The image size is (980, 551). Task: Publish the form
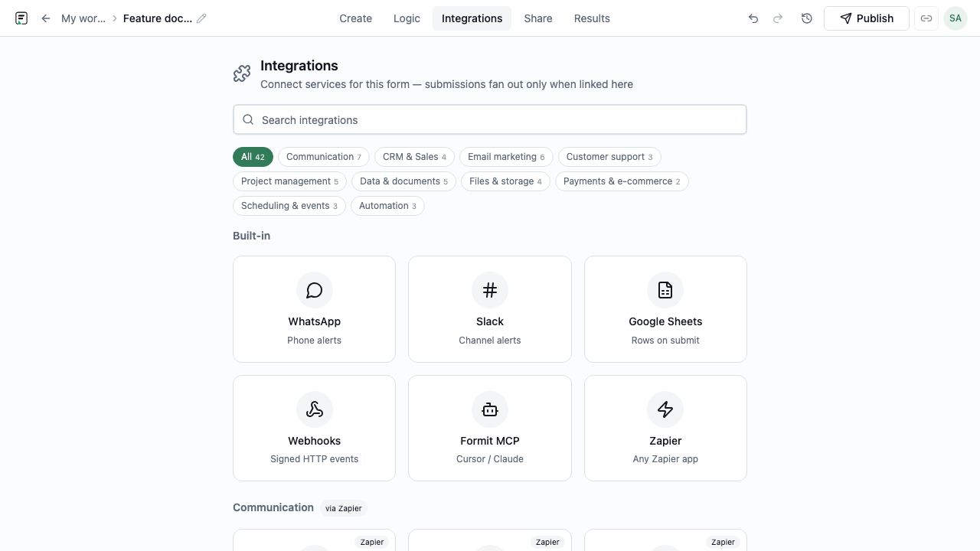click(x=867, y=18)
